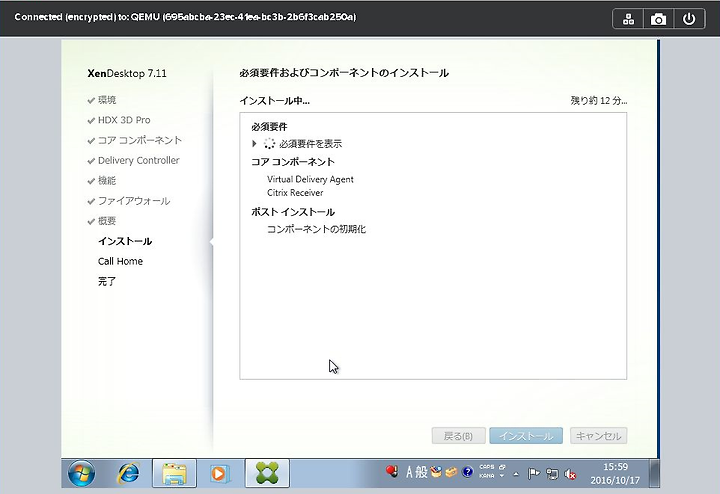Open the Action Center flag icon
Image resolution: width=720 pixels, height=494 pixels.
534,473
